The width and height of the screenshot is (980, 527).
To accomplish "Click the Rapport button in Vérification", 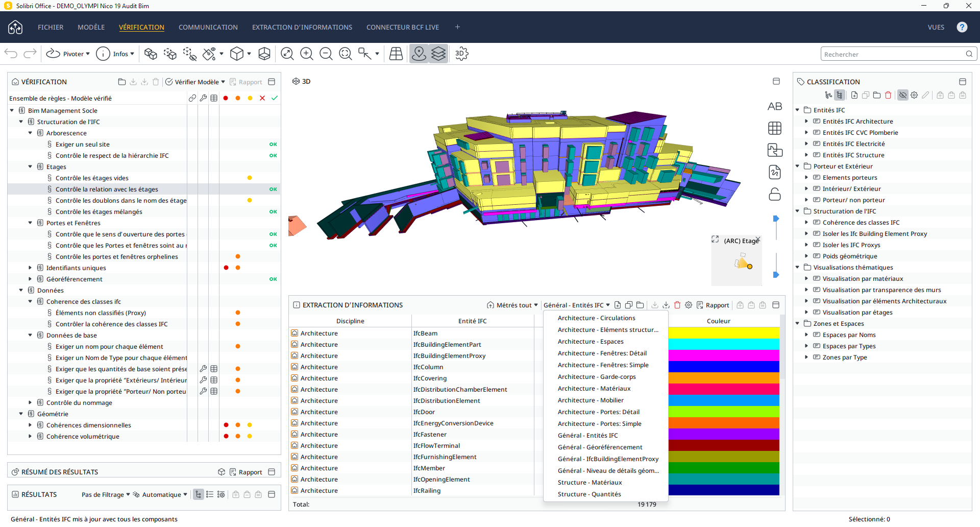I will 250,82.
